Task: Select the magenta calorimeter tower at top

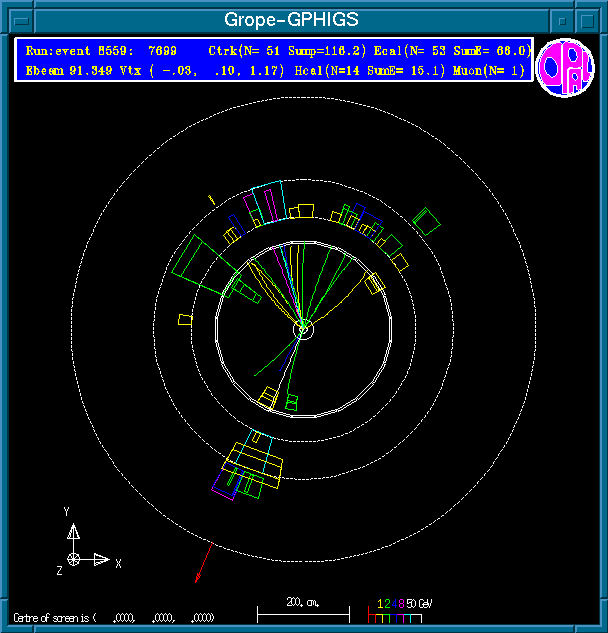Action: click(x=254, y=209)
